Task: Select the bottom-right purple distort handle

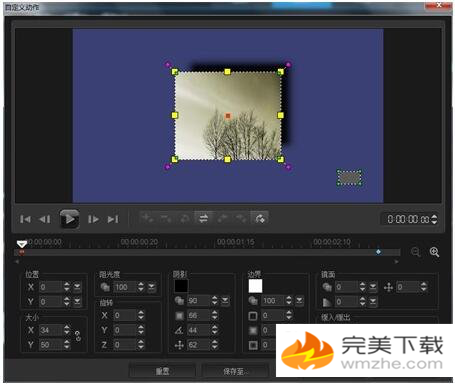Action: 288,167
